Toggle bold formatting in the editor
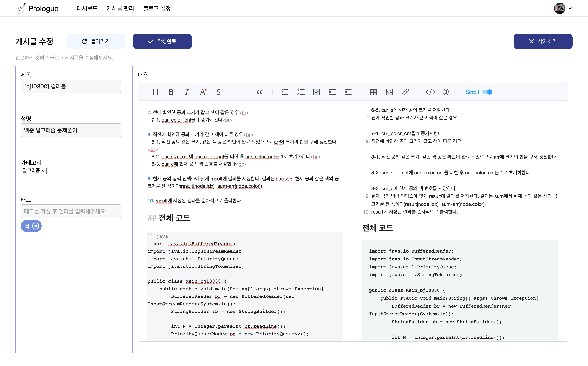The image size is (588, 366). pyautogui.click(x=171, y=92)
